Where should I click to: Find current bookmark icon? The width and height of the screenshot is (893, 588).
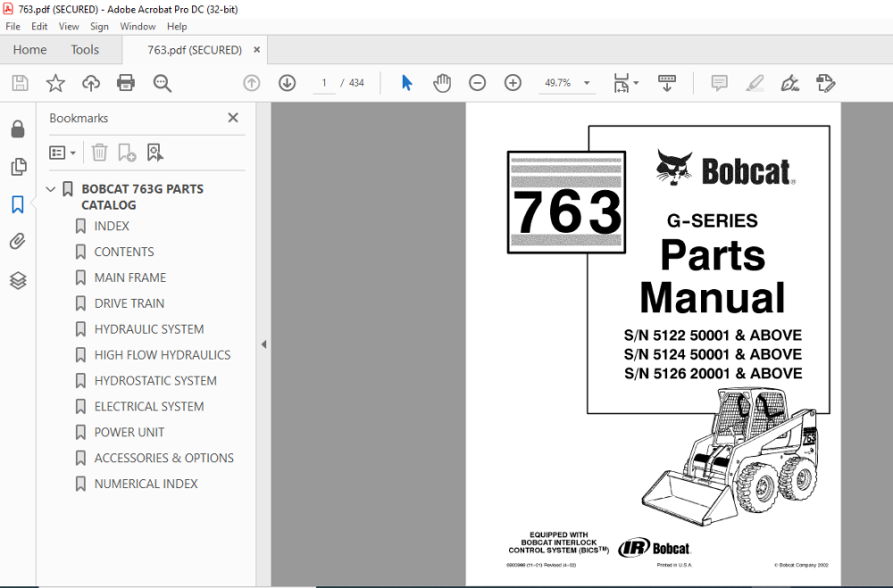(154, 153)
